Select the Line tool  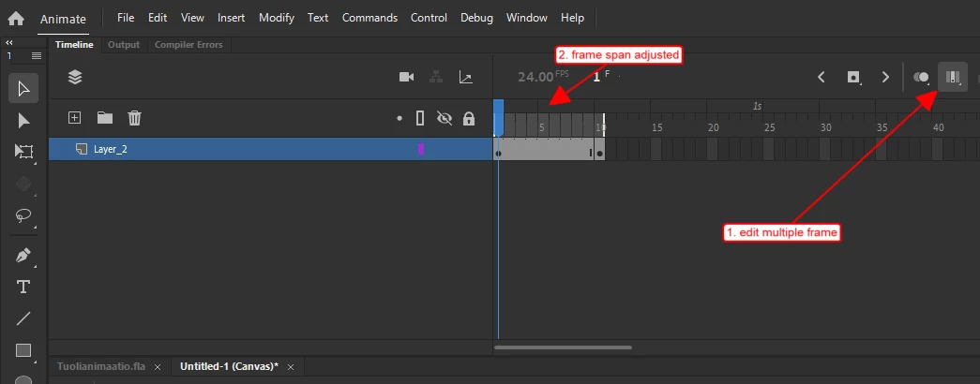[x=23, y=318]
